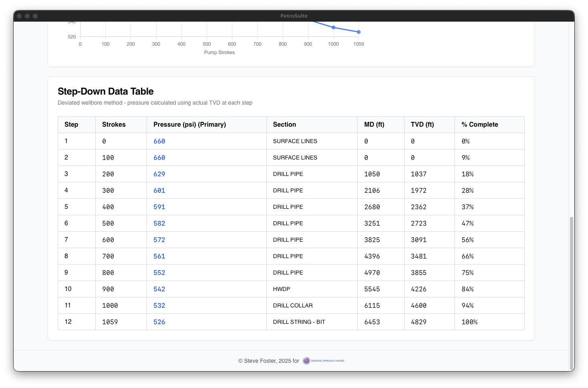Click the last chart data point at 1059 strokes
This screenshot has height=388, width=588.
tap(358, 32)
